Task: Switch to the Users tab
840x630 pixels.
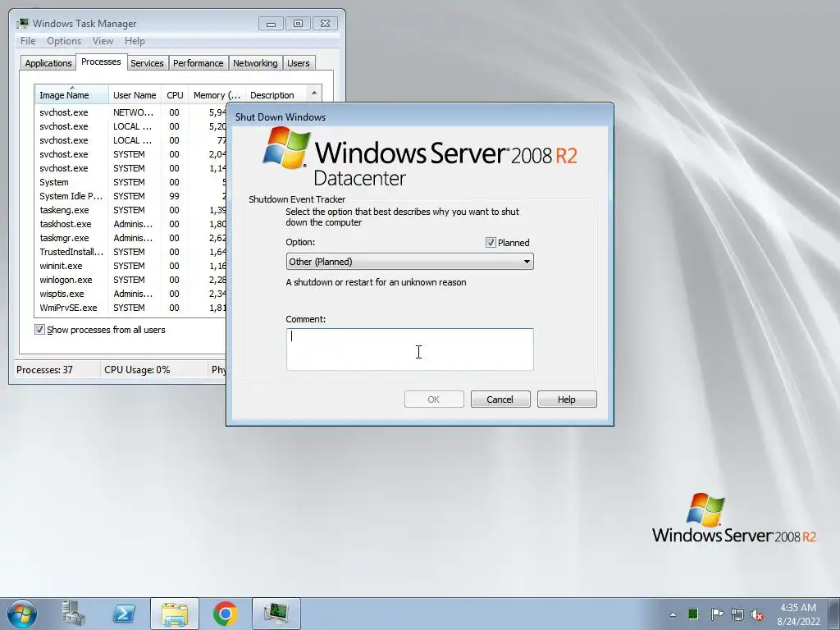Action: point(299,63)
